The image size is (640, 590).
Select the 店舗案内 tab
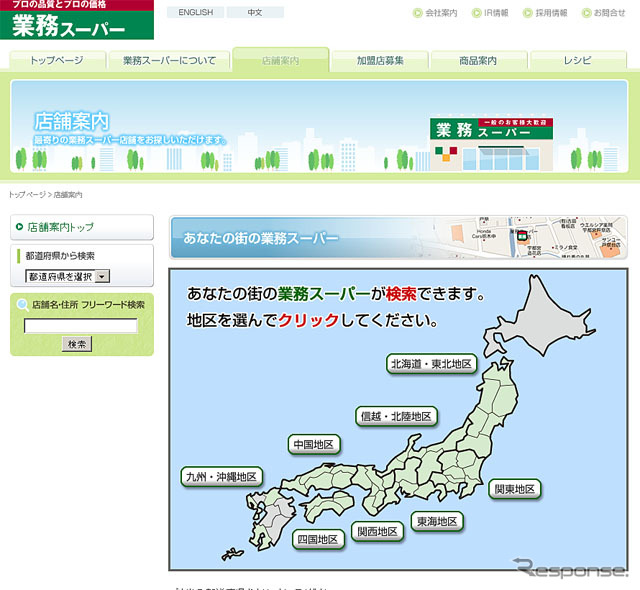tap(280, 60)
